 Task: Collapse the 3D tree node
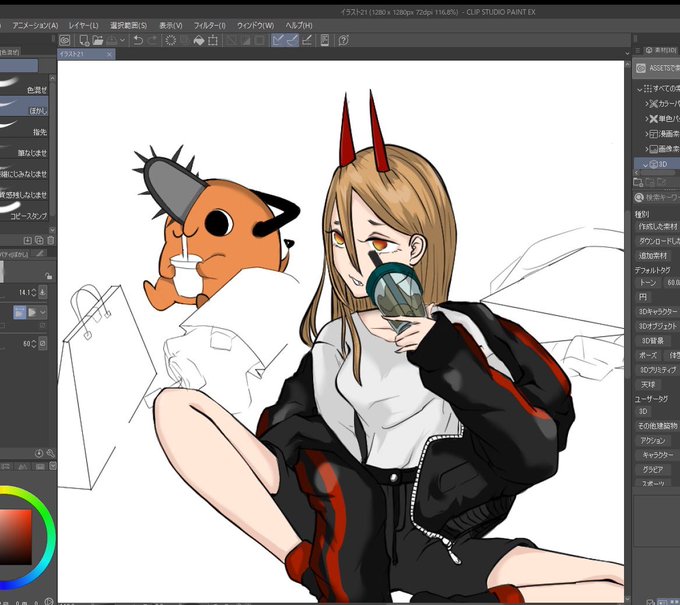(x=645, y=164)
